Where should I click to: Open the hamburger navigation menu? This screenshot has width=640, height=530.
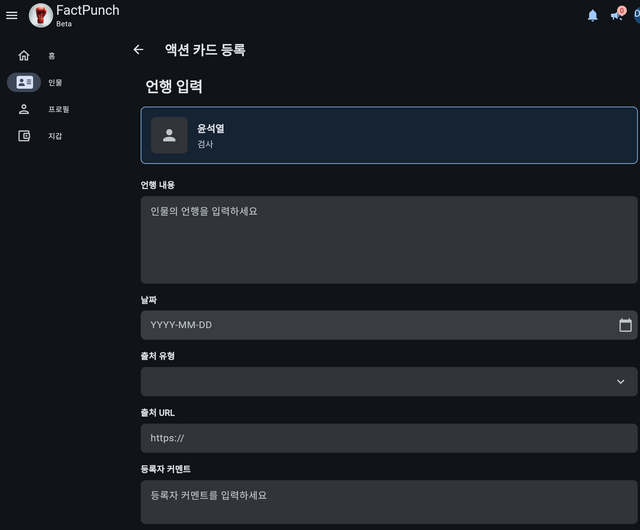click(x=12, y=15)
